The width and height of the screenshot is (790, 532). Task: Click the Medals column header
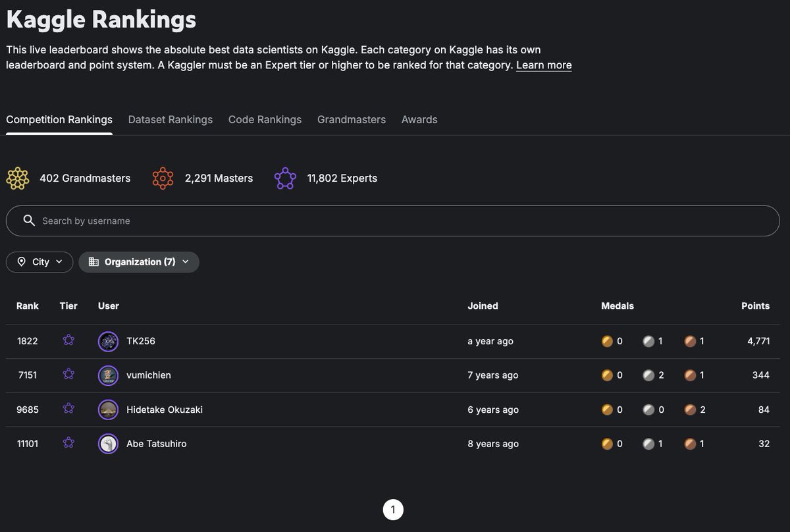click(618, 306)
